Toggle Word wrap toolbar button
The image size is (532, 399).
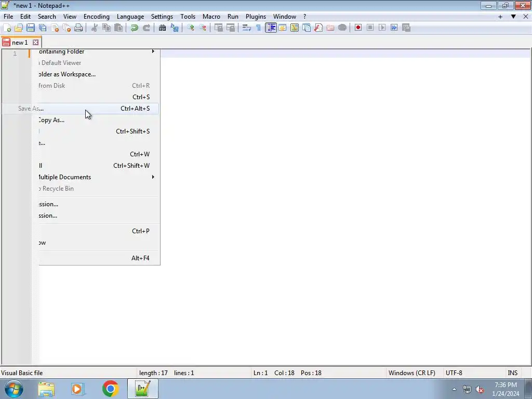pos(247,28)
